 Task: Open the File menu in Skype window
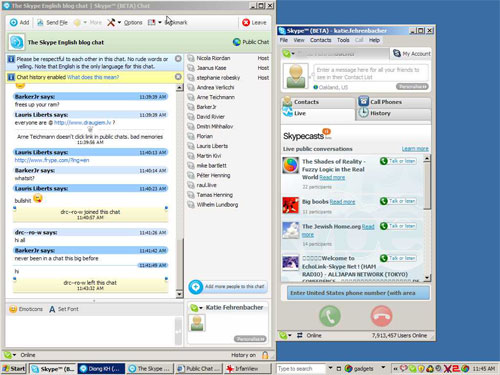pos(284,40)
